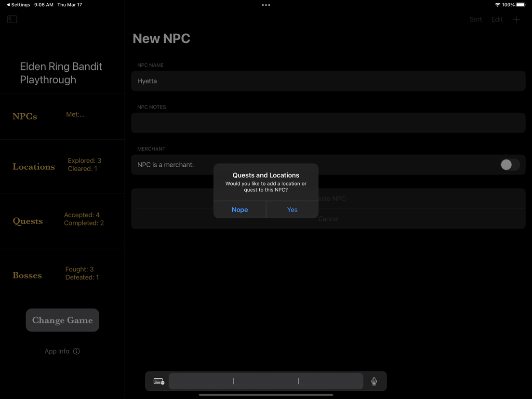Tap the Explored: 3 stat text
The image size is (532, 399).
coord(84,160)
